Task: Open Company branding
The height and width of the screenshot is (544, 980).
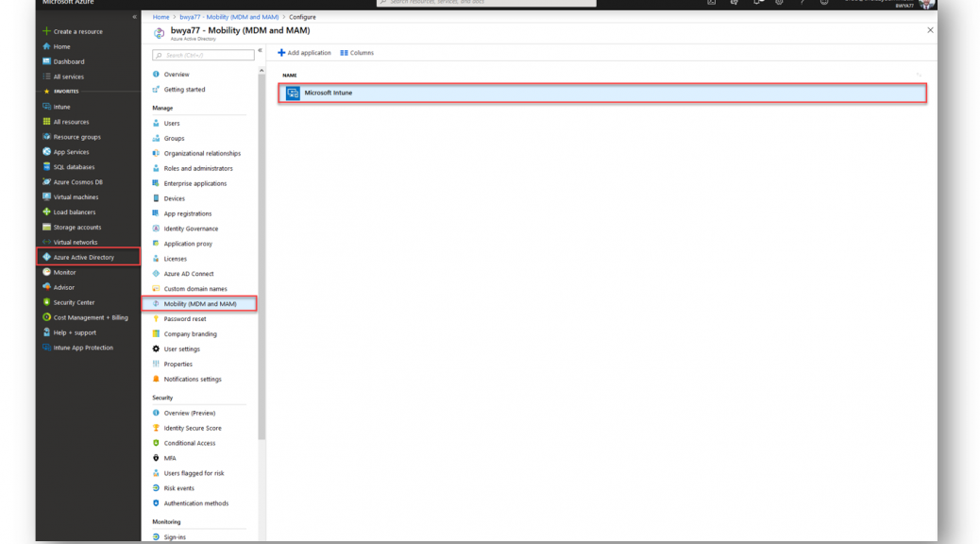Action: (190, 334)
